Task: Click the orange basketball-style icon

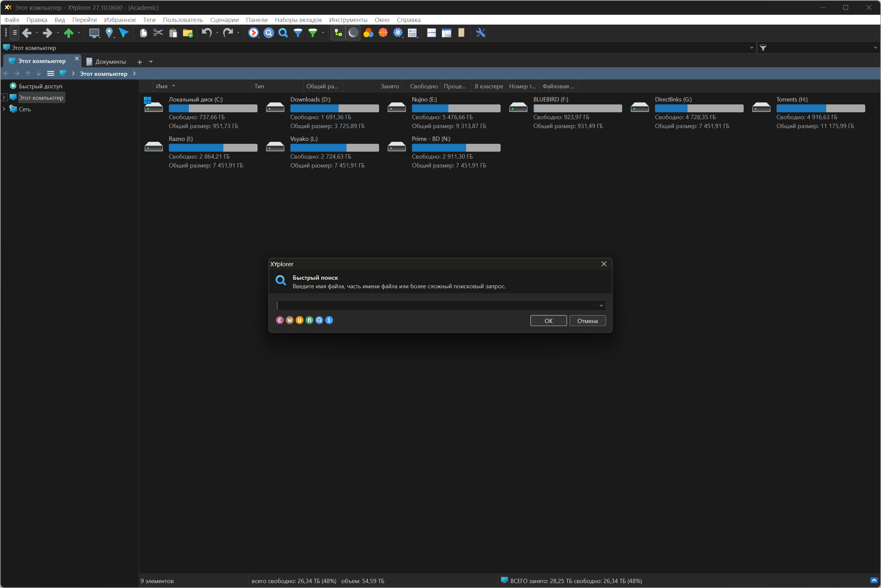Action: (x=383, y=33)
